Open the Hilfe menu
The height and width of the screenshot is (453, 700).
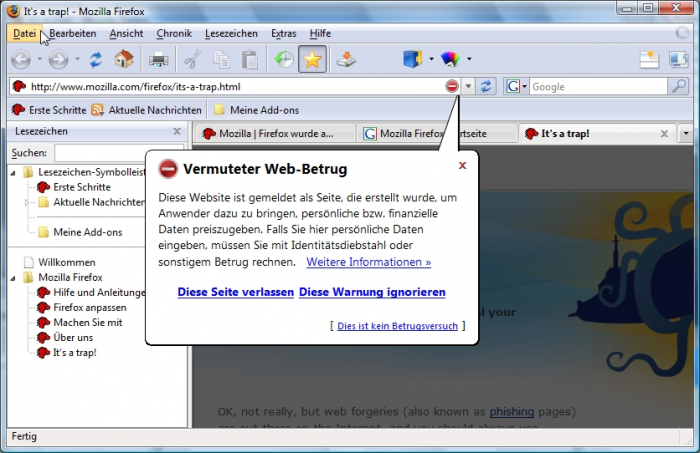[x=320, y=33]
